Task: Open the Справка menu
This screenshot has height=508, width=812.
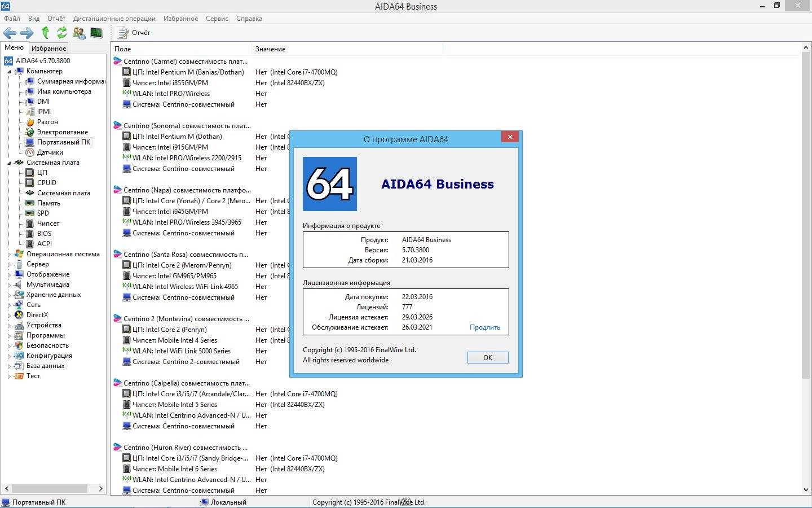Action: 249,19
